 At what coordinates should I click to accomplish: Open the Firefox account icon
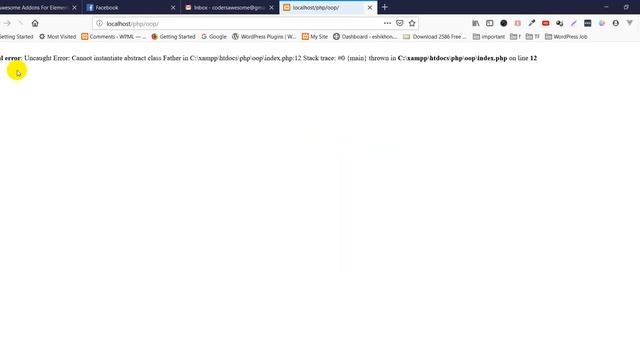click(616, 23)
